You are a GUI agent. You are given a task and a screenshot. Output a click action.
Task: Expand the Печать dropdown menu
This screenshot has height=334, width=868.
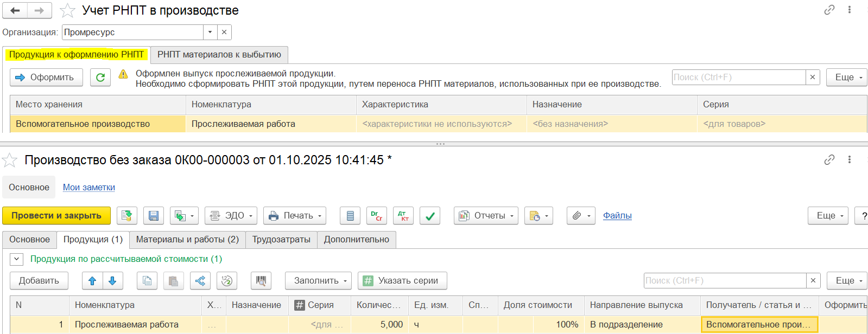[x=295, y=216]
